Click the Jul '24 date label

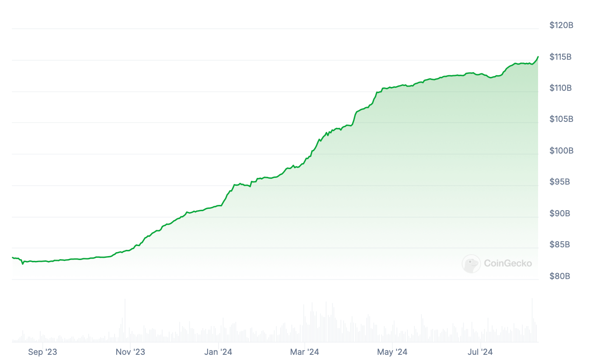480,352
